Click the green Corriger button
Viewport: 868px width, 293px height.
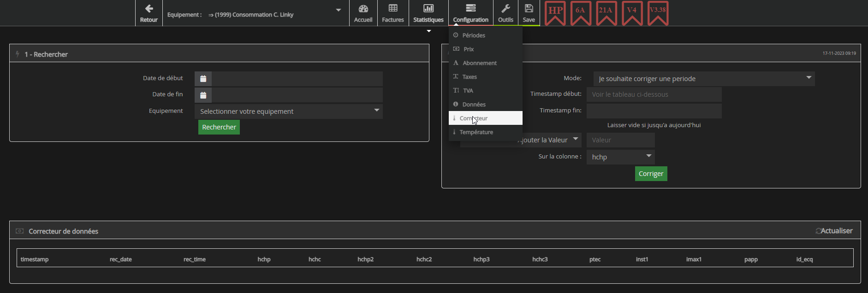point(651,174)
